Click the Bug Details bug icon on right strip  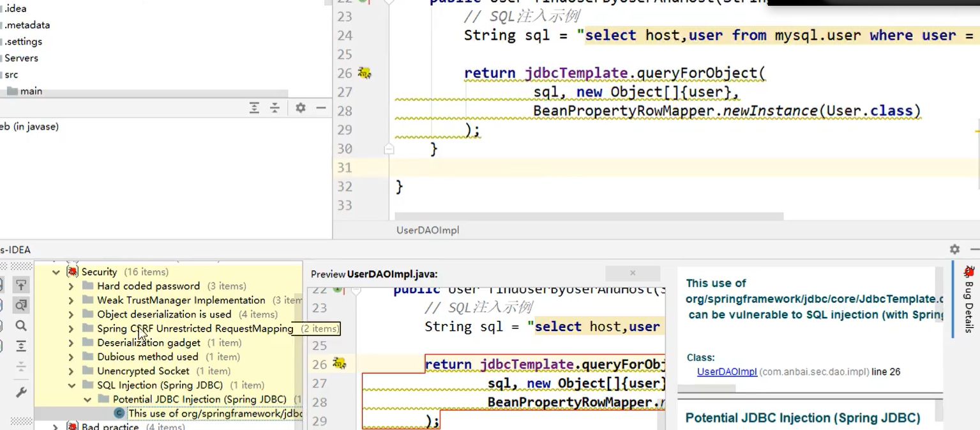click(x=969, y=272)
